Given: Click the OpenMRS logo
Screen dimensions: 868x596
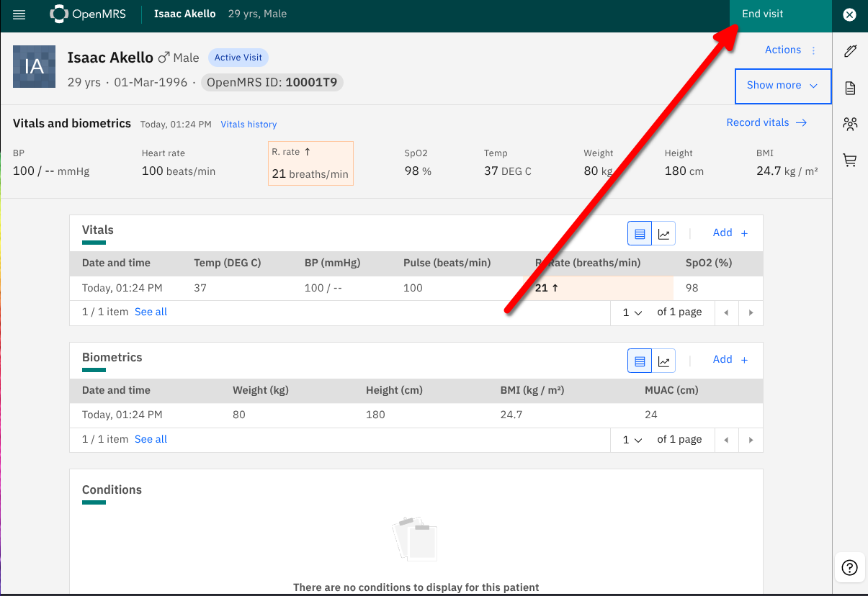Looking at the screenshot, I should click(88, 14).
